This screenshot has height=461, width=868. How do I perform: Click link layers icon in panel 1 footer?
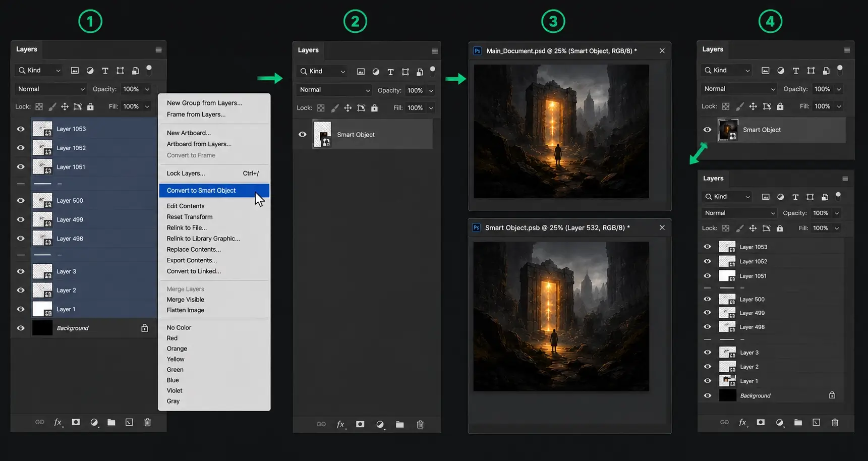39,422
